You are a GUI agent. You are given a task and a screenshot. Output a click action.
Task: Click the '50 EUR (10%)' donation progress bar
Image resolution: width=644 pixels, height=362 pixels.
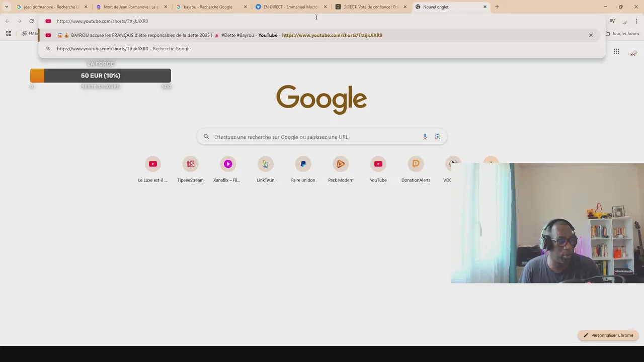101,75
